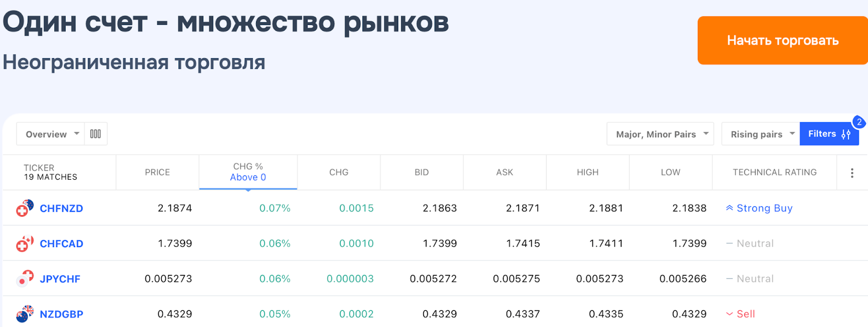Click the CHFCAD currency flag icon
The image size is (868, 327).
tap(24, 244)
